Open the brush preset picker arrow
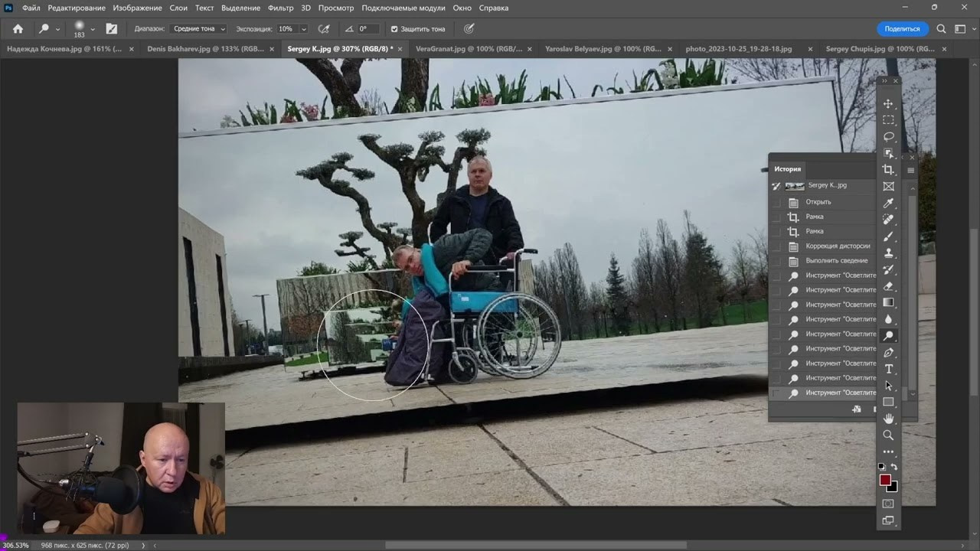The width and height of the screenshot is (980, 551). 93,29
